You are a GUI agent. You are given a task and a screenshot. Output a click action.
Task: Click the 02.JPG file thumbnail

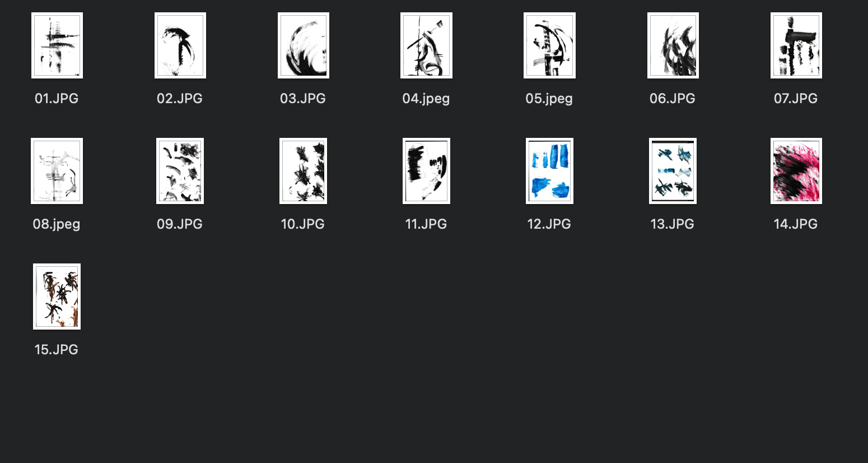180,45
